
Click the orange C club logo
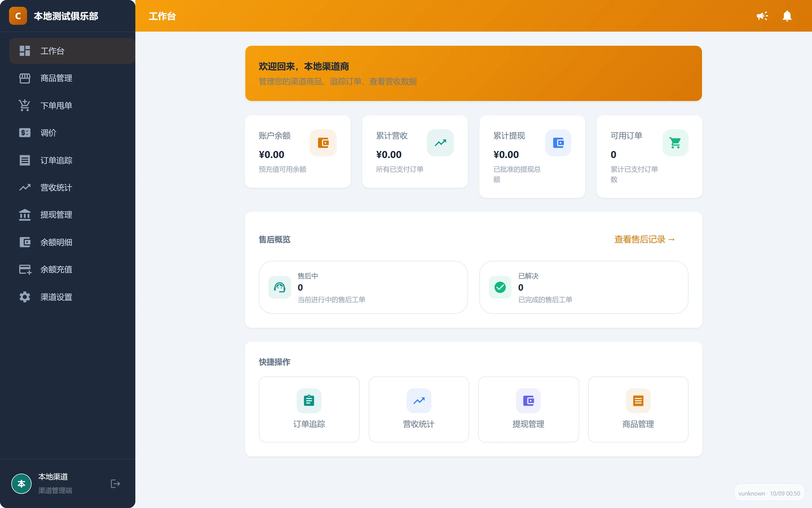pyautogui.click(x=18, y=16)
